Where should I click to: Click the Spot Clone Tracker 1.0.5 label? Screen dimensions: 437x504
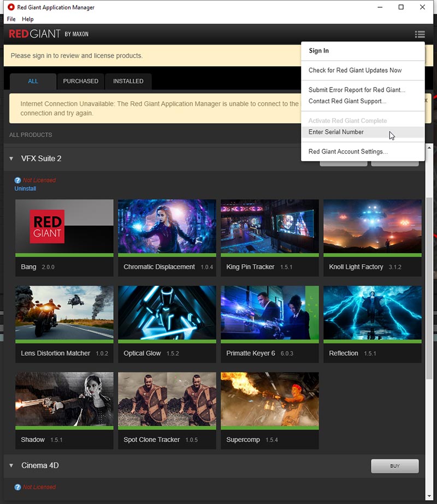[161, 440]
